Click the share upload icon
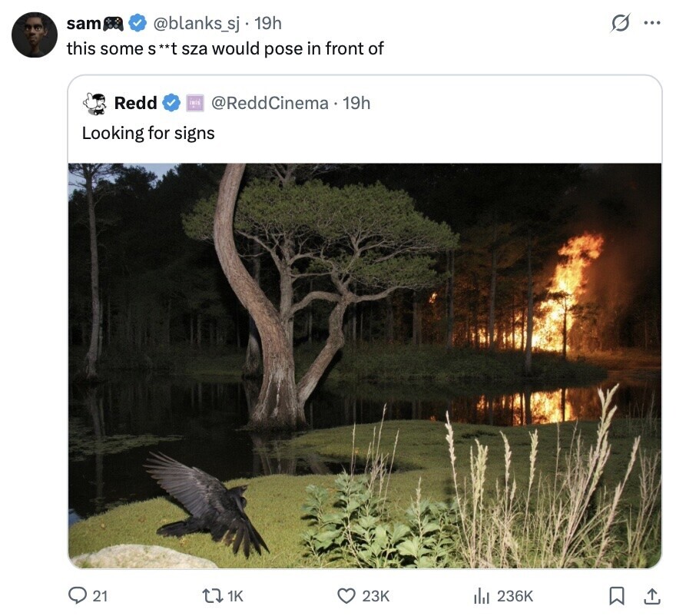 pyautogui.click(x=651, y=595)
